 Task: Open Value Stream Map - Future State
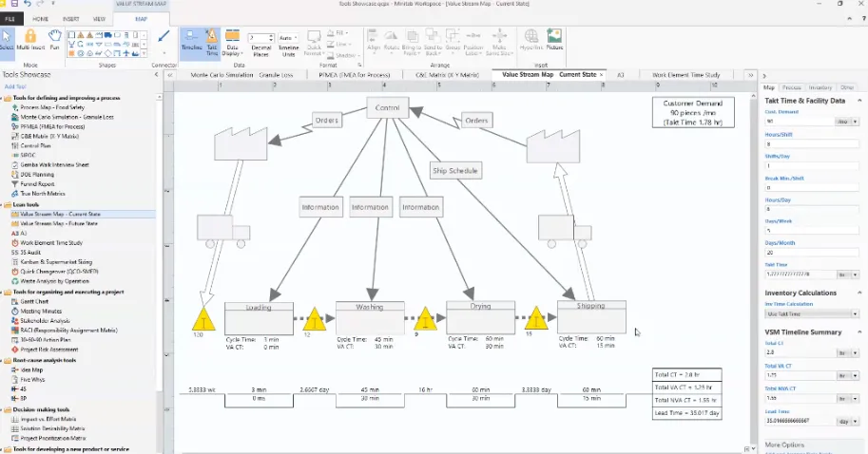59,223
